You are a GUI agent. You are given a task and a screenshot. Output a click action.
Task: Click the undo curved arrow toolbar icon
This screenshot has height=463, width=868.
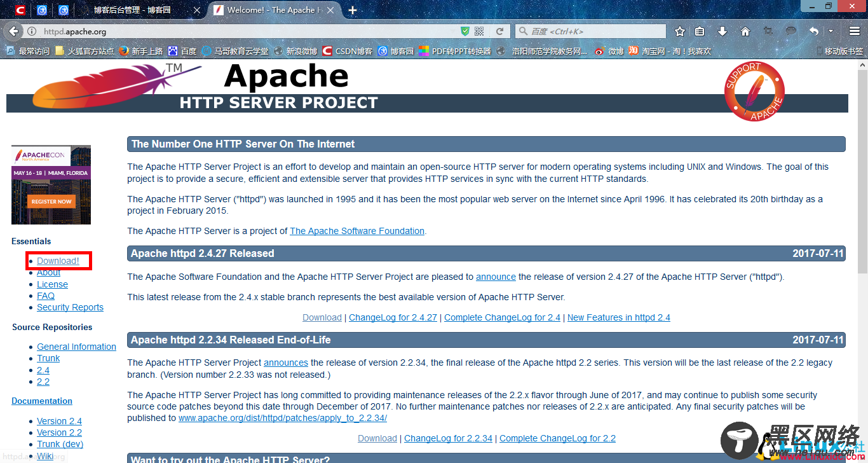tap(814, 31)
